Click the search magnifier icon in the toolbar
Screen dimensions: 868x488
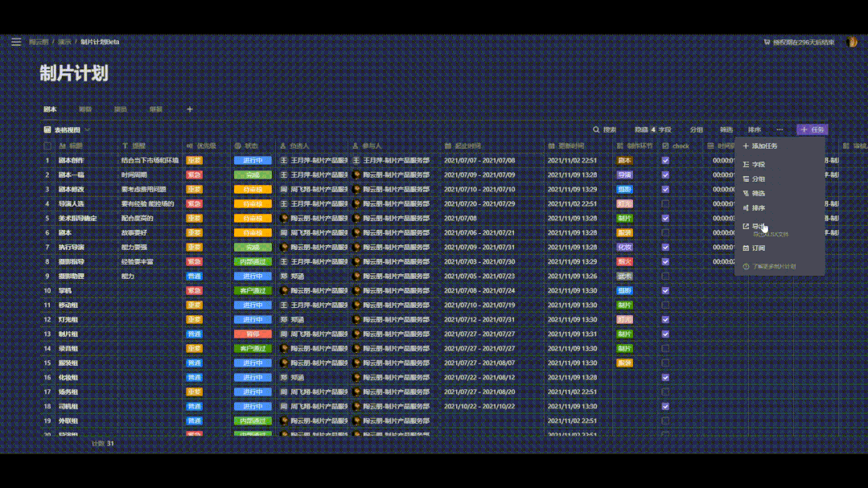[x=596, y=129]
